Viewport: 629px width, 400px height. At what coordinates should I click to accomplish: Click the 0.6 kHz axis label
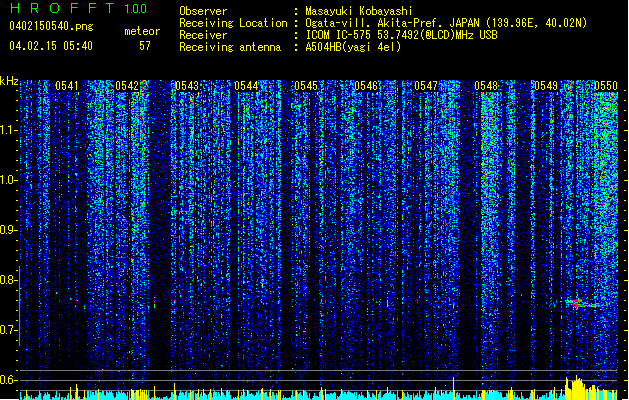(x=9, y=380)
